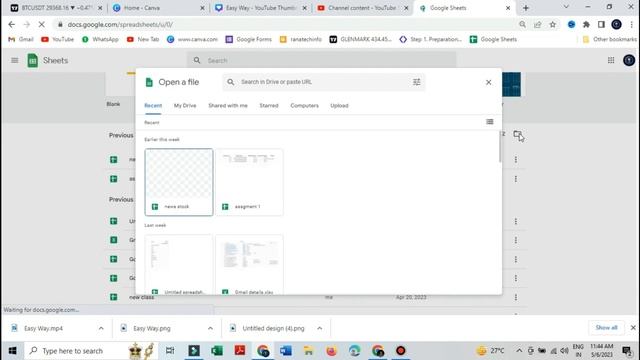This screenshot has width=640, height=360.
Task: Click the dialog vertical scrollbar
Action: tap(500, 147)
